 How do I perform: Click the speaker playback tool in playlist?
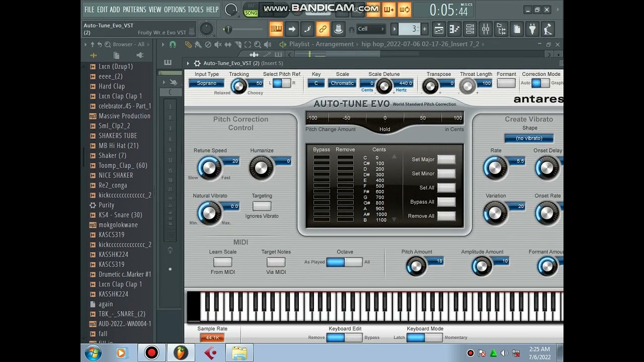click(x=268, y=44)
